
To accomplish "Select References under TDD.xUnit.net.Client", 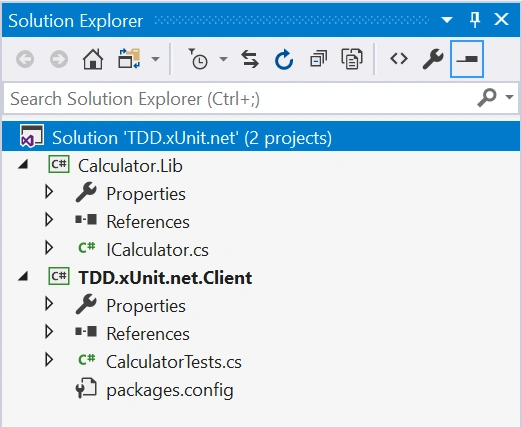I will point(148,334).
